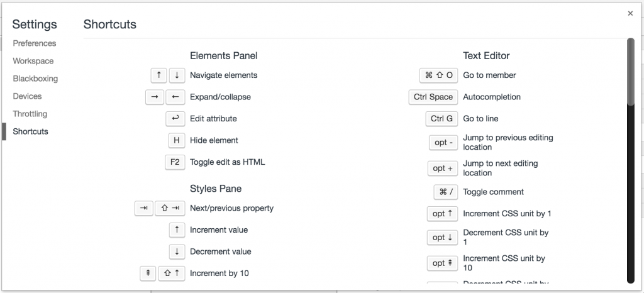Switch to the Workspace settings tab
The width and height of the screenshot is (644, 293).
tap(33, 61)
